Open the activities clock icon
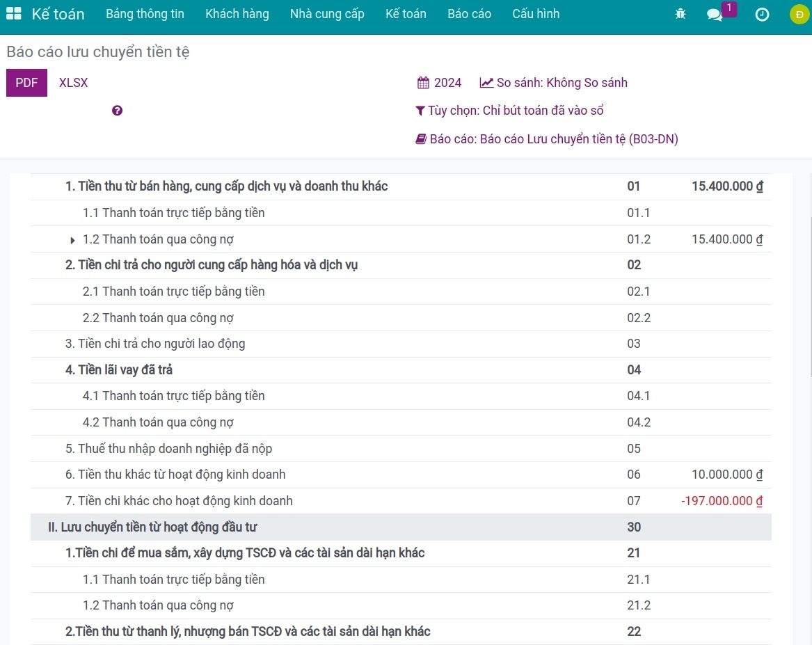 pyautogui.click(x=762, y=15)
